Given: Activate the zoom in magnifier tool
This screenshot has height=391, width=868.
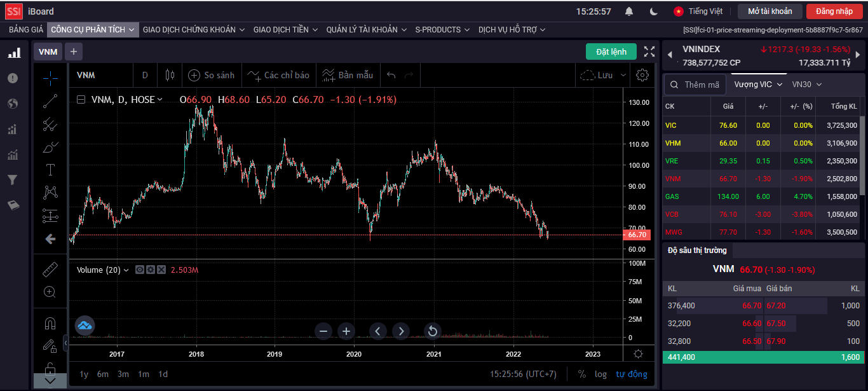Looking at the screenshot, I should (x=50, y=292).
